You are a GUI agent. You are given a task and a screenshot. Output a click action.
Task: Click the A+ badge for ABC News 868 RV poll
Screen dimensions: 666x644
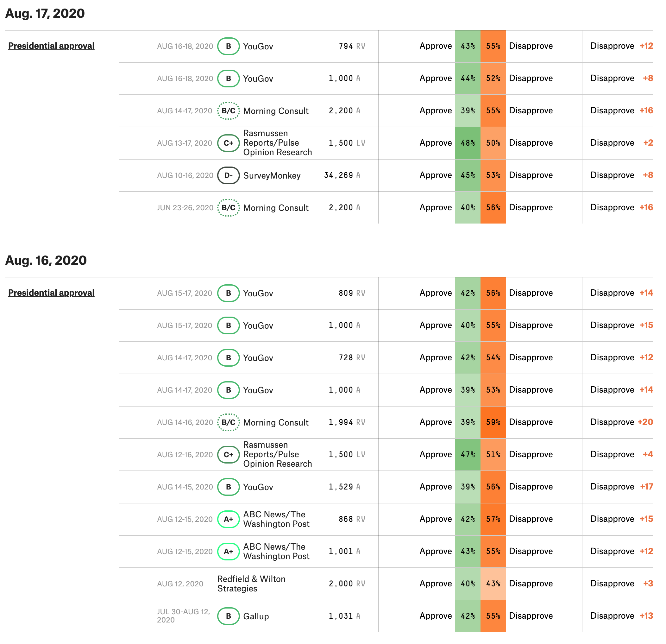tap(228, 519)
